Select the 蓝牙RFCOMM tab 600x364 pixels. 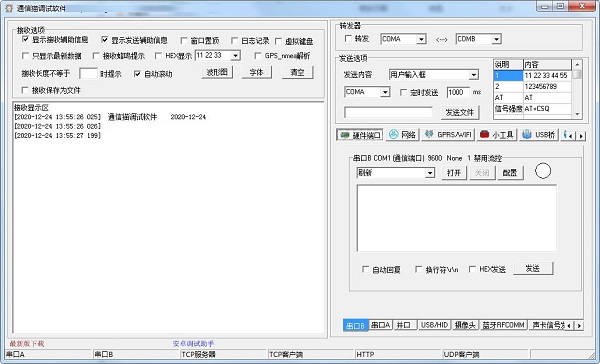[503, 325]
